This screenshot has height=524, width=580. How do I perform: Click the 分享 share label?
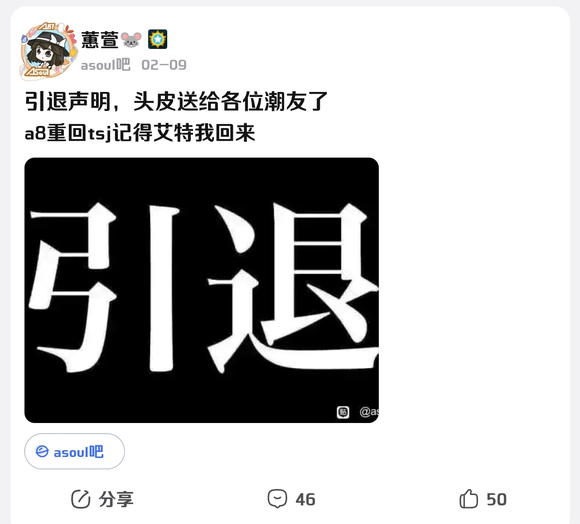point(116,499)
